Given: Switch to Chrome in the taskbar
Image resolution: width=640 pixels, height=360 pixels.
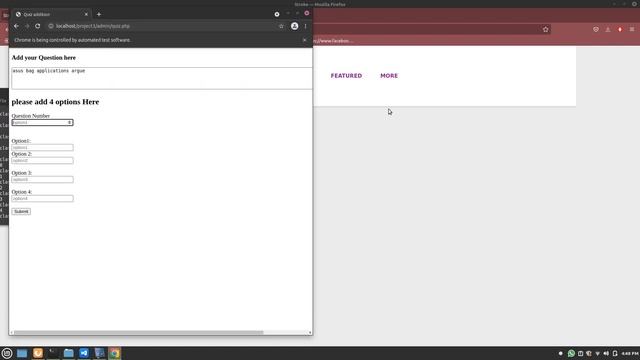Looking at the screenshot, I should tap(115, 353).
